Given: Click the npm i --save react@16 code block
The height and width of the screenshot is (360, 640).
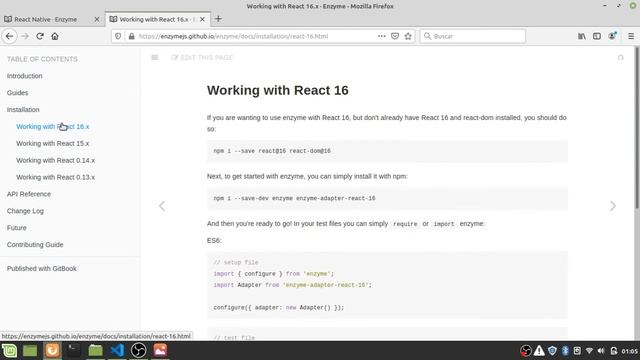Looking at the screenshot, I should click(387, 151).
